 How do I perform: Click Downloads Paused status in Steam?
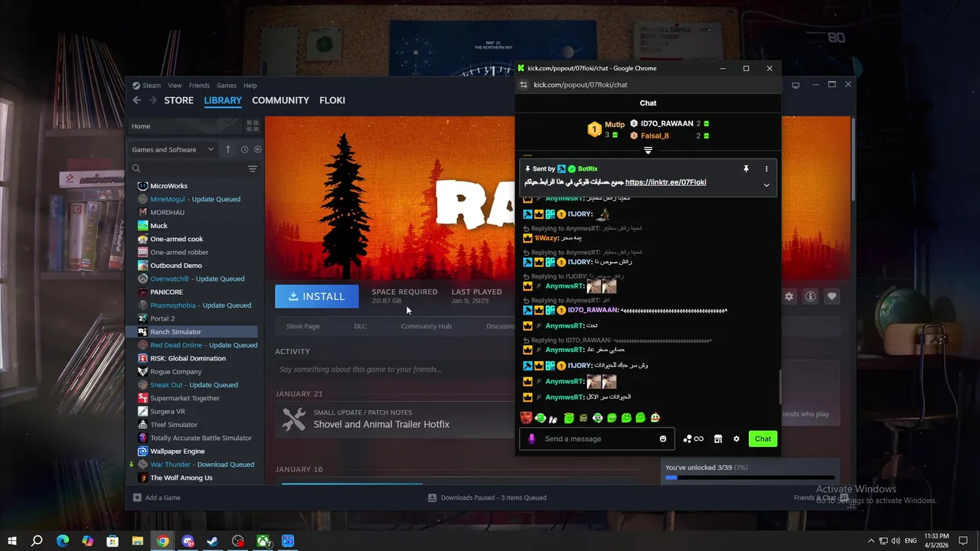487,497
